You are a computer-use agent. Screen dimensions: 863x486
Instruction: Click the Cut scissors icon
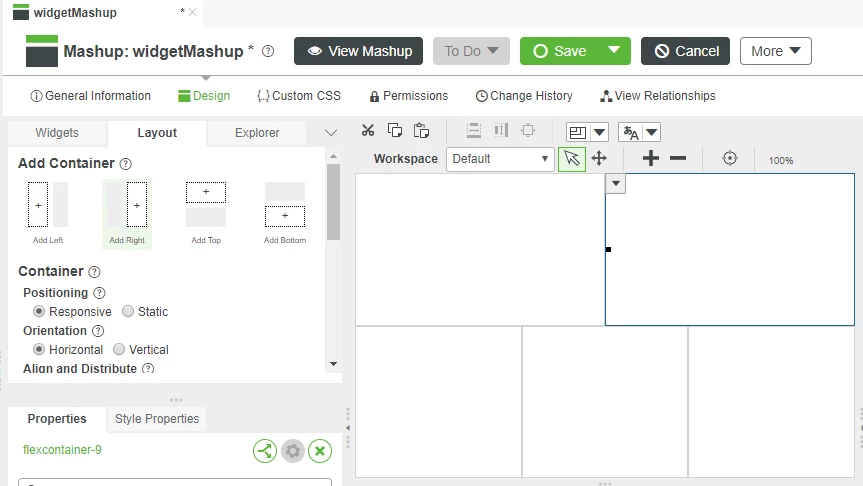point(368,130)
